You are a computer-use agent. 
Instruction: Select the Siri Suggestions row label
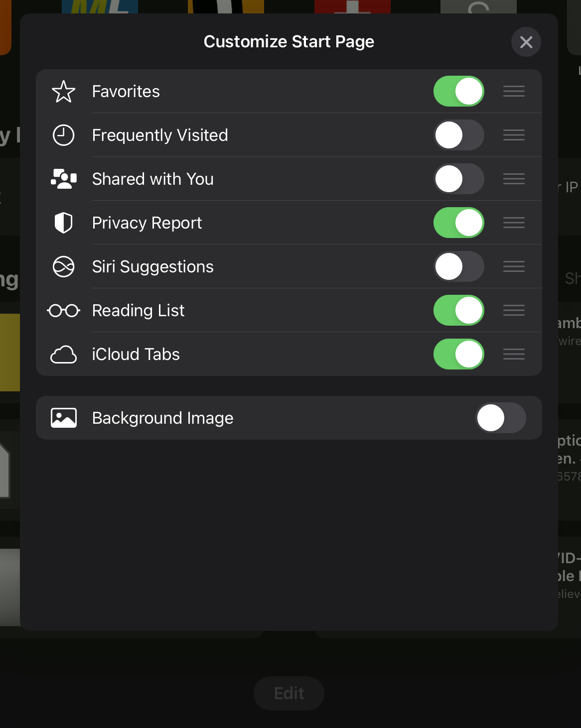(153, 267)
